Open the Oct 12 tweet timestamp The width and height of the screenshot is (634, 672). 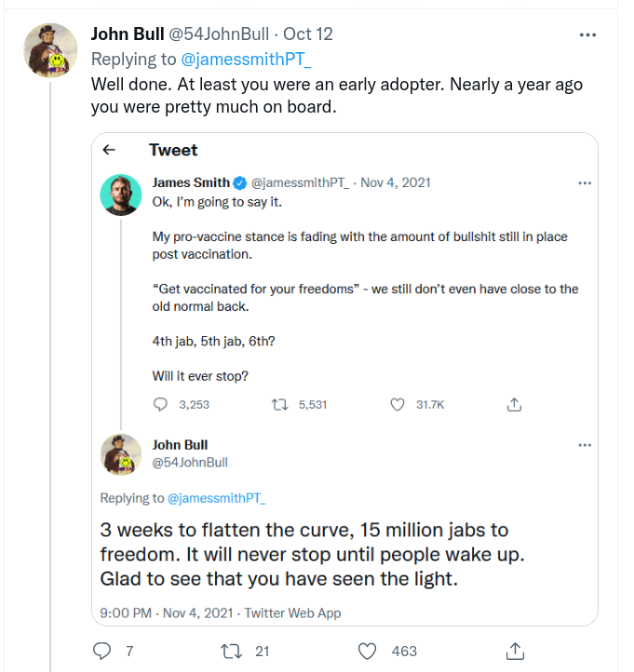point(308,34)
